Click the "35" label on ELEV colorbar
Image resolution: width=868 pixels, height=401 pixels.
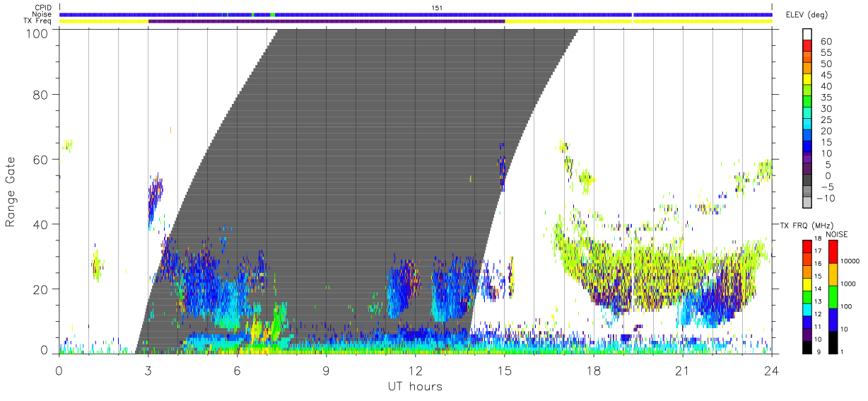coord(826,98)
